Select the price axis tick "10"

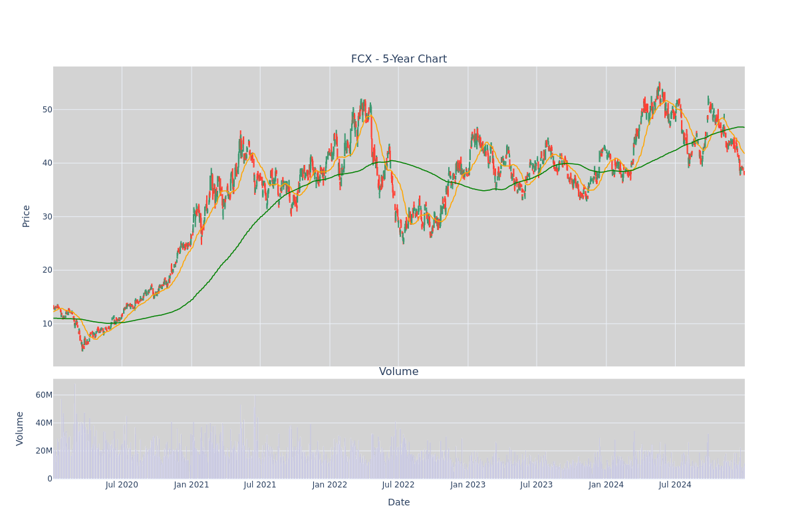pyautogui.click(x=47, y=324)
